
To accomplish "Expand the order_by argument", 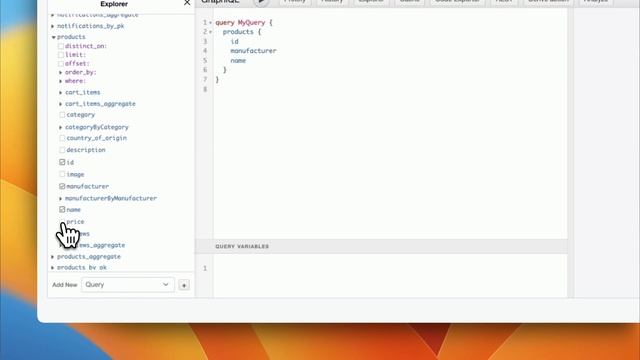I will pyautogui.click(x=60, y=73).
